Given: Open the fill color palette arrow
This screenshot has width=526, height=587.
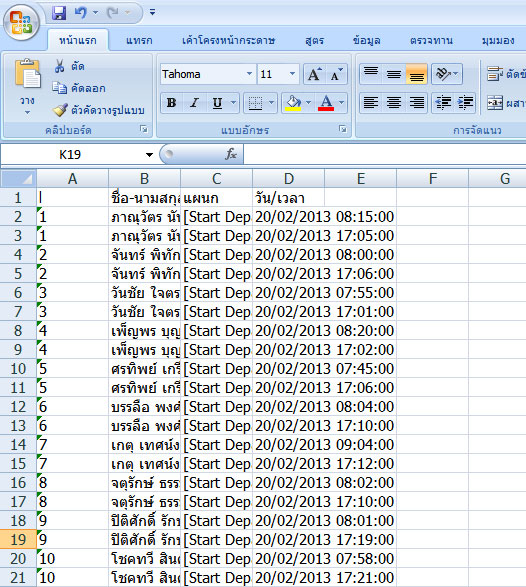Looking at the screenshot, I should click(x=308, y=103).
